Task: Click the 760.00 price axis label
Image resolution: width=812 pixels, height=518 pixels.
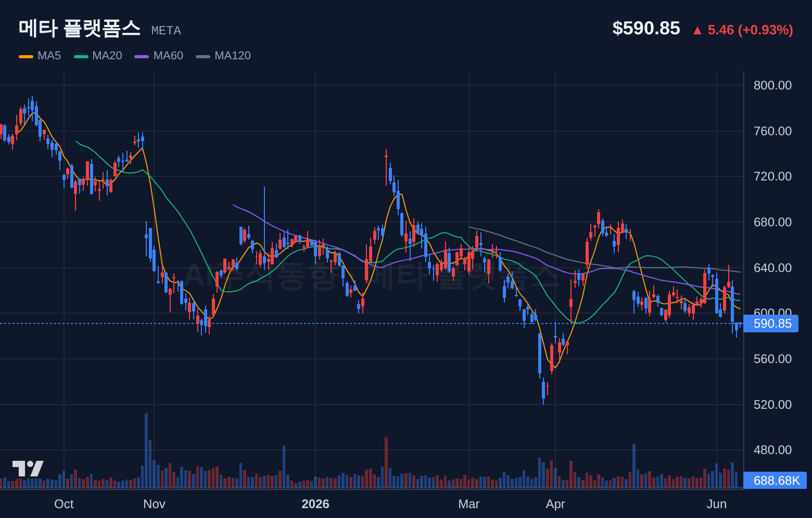Action: tap(772, 131)
